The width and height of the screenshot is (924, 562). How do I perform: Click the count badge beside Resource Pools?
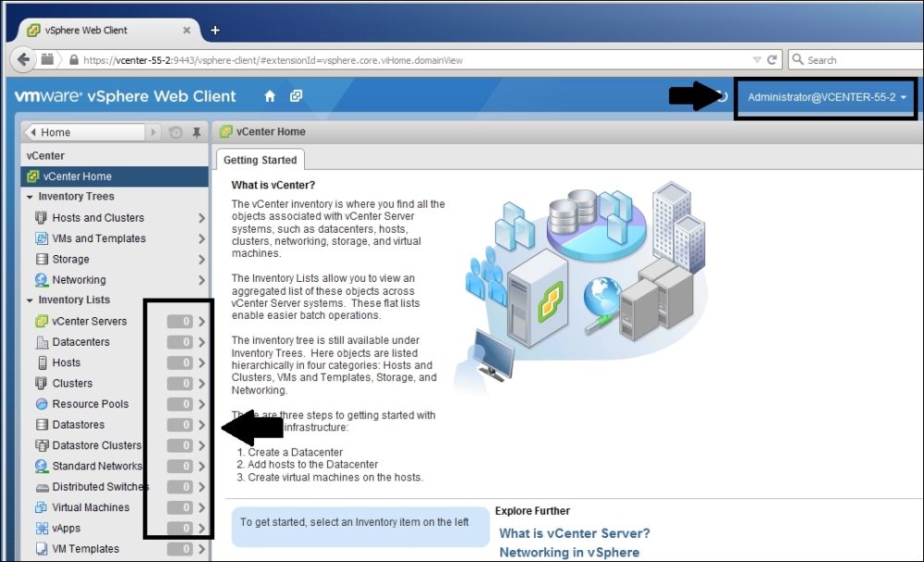point(180,404)
